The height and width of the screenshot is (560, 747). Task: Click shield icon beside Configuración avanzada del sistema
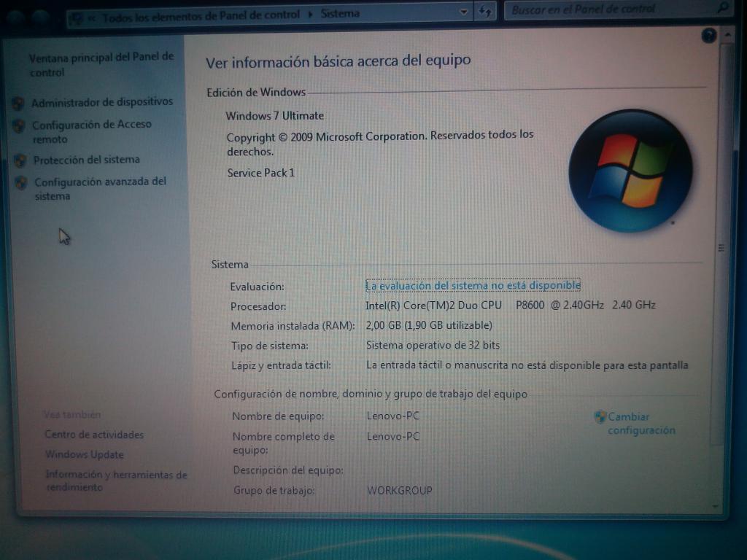[21, 182]
